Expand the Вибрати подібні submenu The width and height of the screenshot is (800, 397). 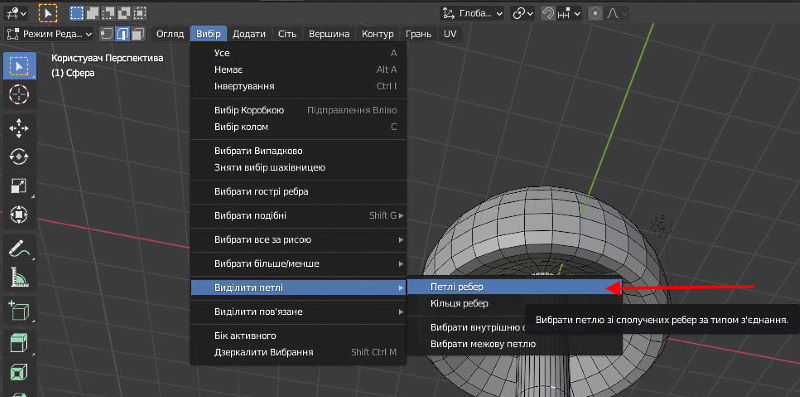(298, 216)
